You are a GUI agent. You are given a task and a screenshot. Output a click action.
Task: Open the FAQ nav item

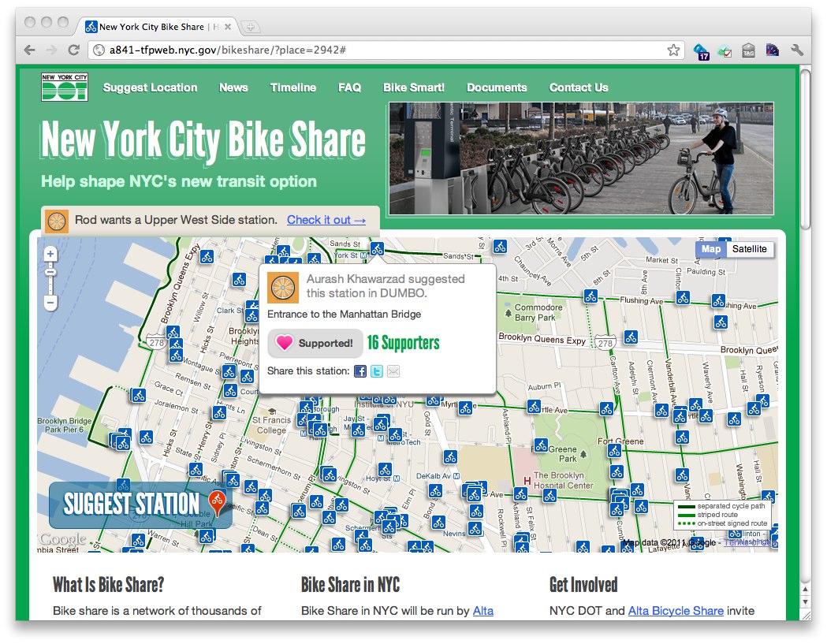(x=350, y=87)
